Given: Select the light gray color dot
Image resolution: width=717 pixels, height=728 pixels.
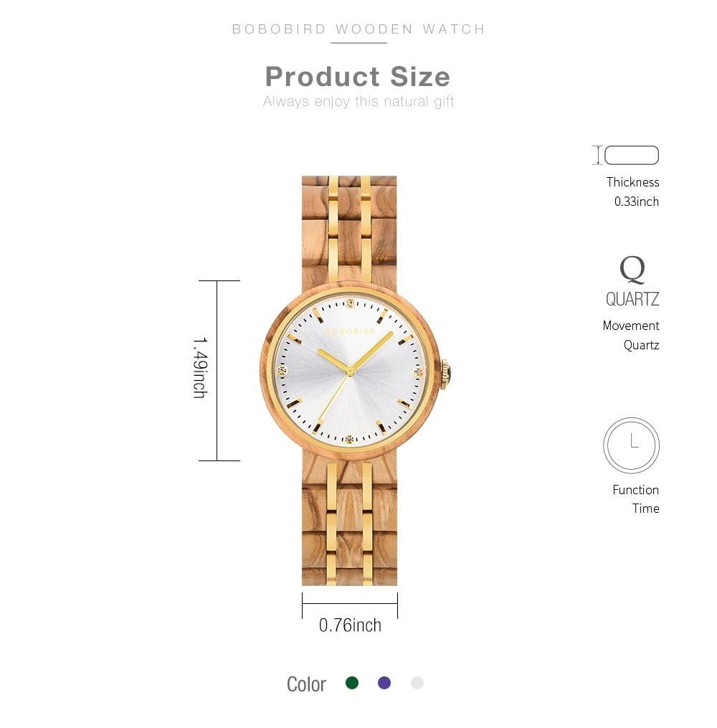Looking at the screenshot, I should pos(417,683).
